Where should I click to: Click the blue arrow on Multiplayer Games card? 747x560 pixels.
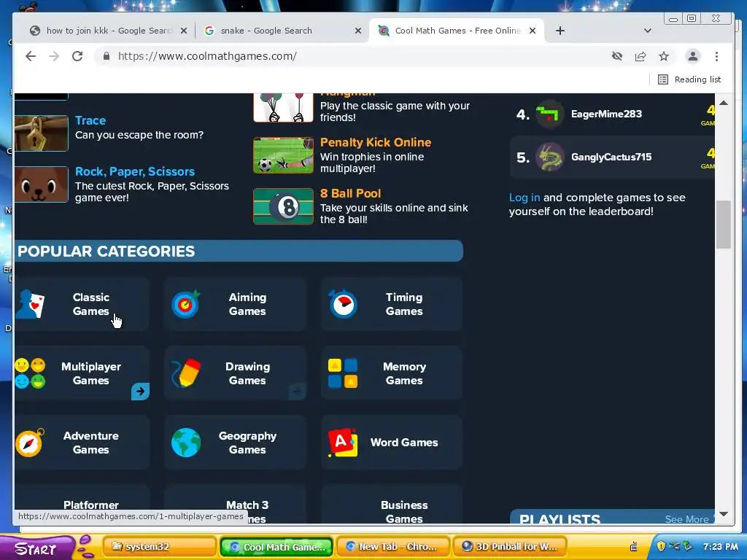coord(140,392)
